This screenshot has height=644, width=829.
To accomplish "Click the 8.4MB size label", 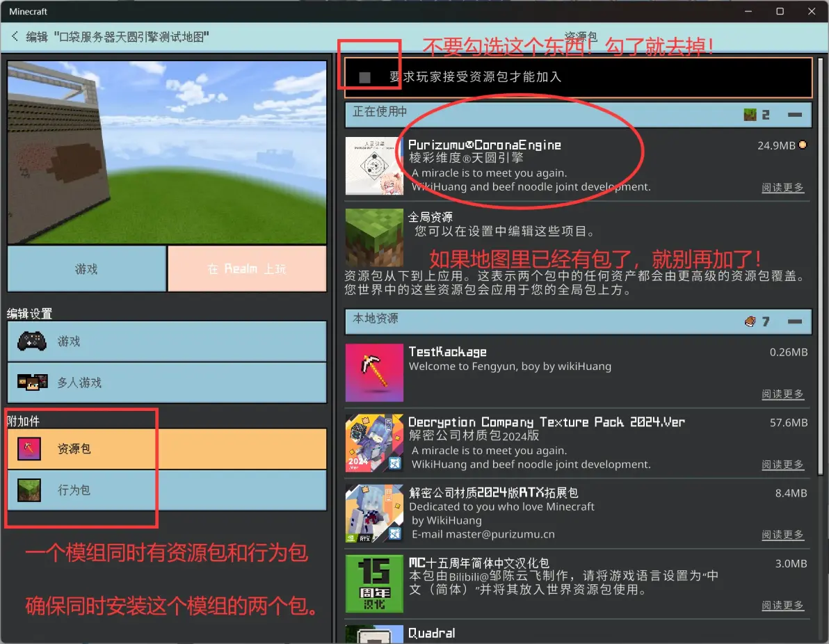I will (791, 493).
